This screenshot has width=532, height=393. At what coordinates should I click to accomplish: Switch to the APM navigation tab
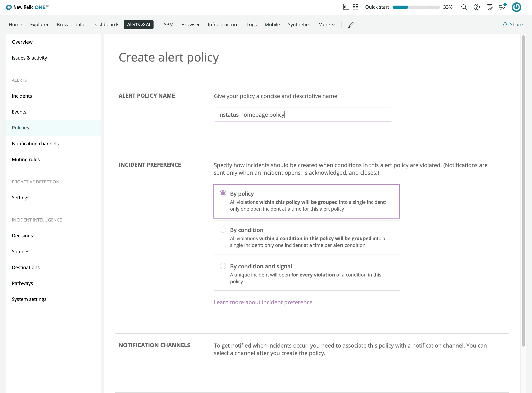[168, 24]
